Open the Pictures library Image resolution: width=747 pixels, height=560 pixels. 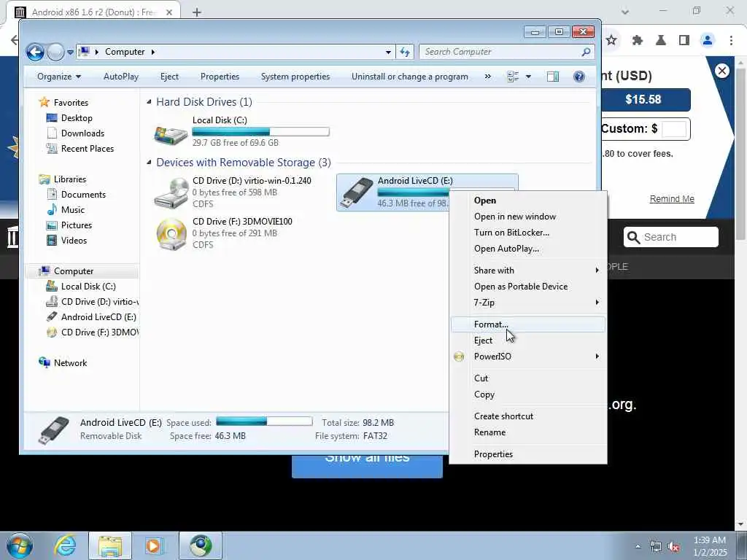(76, 225)
